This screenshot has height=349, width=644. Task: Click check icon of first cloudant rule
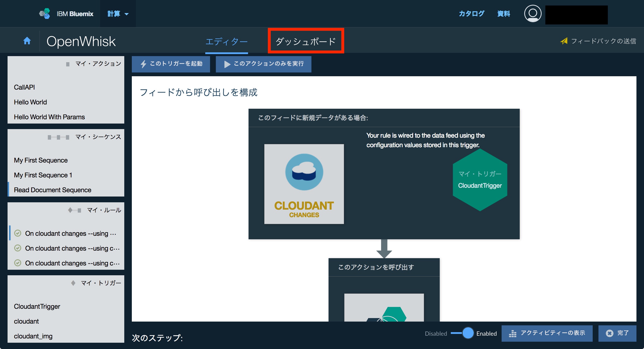click(x=18, y=233)
